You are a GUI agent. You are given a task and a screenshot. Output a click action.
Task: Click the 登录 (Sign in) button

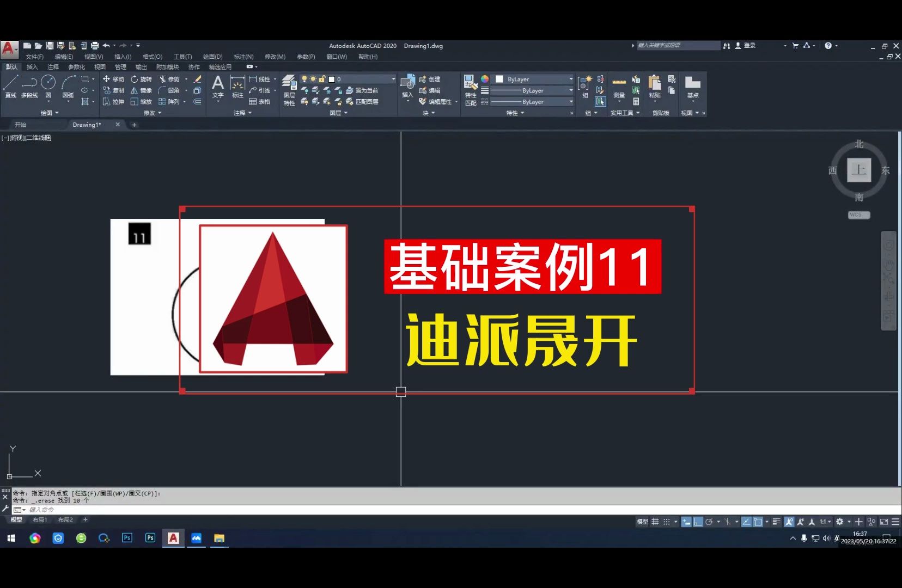coord(749,46)
